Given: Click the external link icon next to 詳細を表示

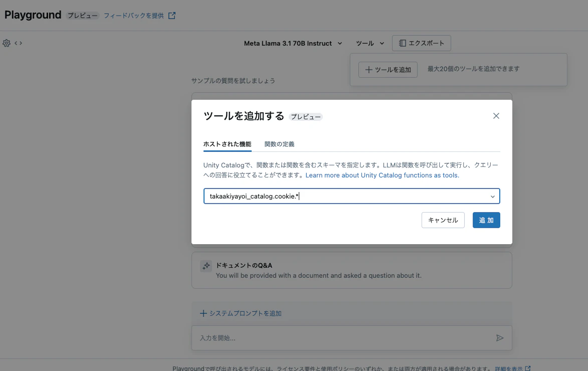Looking at the screenshot, I should pyautogui.click(x=528, y=368).
